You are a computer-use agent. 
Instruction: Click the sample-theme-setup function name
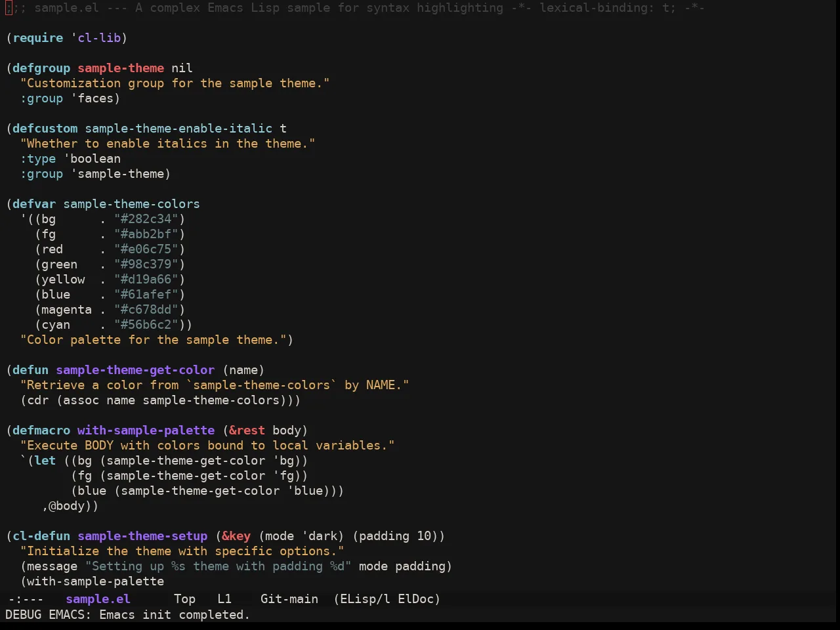coord(142,536)
